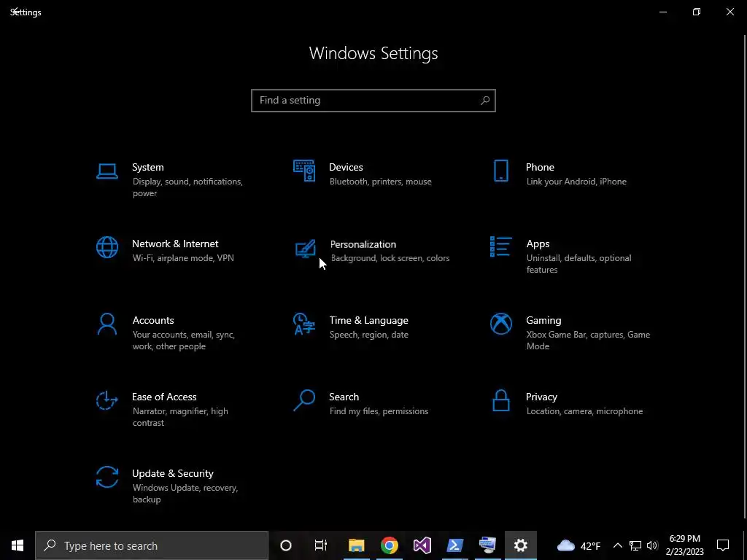Open the Action Center notifications icon

point(723,545)
